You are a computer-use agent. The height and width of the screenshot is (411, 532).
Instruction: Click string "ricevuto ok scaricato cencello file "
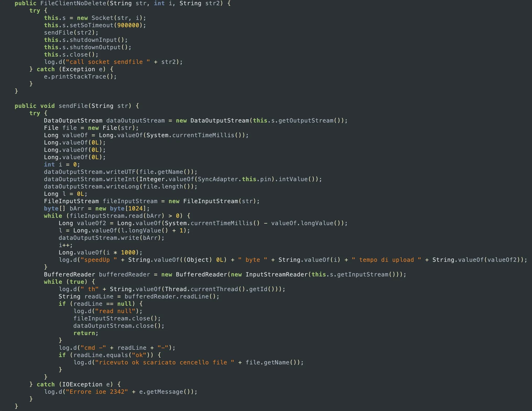[x=165, y=363]
